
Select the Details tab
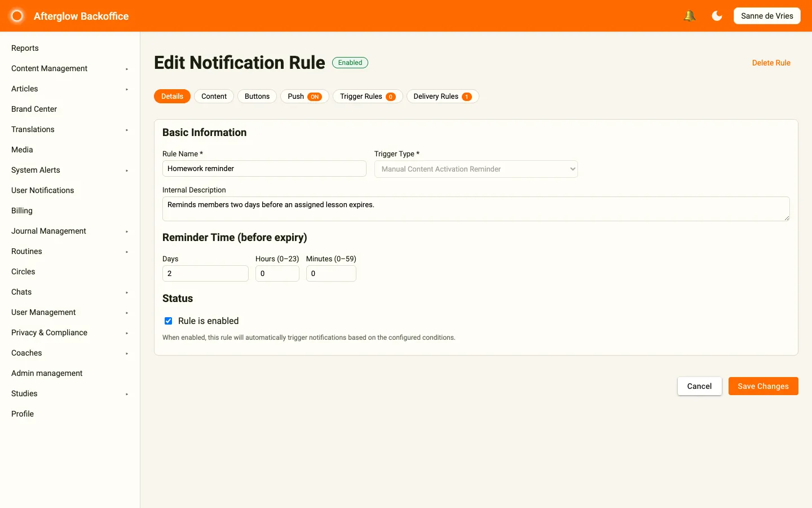[172, 97]
